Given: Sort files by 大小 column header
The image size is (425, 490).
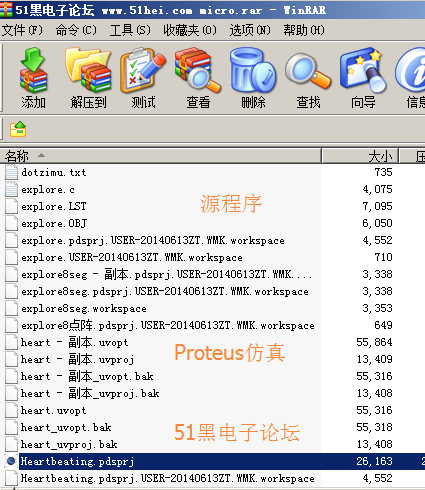Looking at the screenshot, I should pyautogui.click(x=360, y=156).
